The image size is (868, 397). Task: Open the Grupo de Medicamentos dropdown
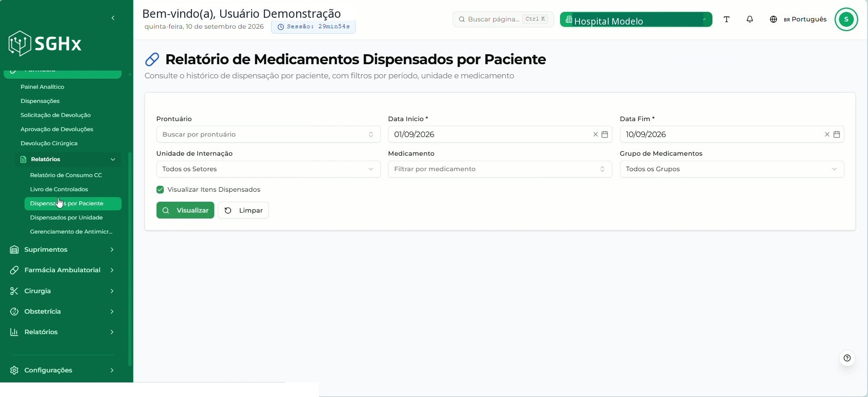[x=732, y=169]
